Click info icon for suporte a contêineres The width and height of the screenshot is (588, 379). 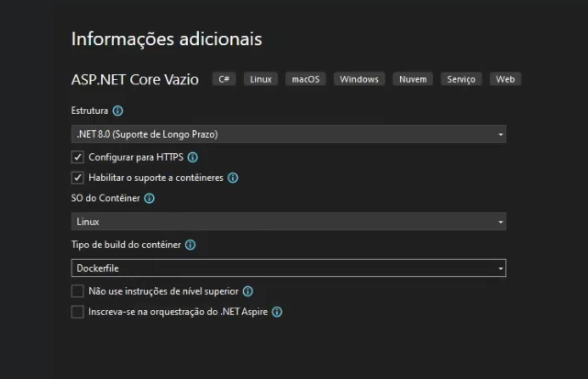tap(233, 178)
